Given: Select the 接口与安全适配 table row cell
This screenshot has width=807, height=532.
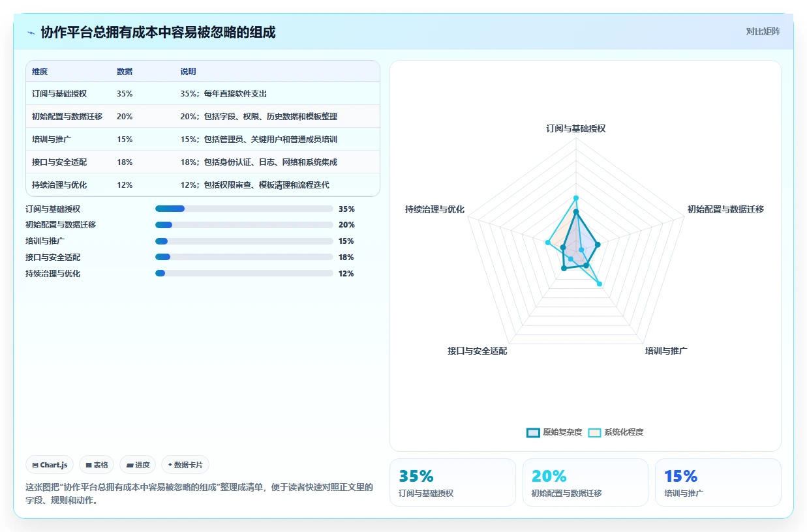Looking at the screenshot, I should click(x=59, y=162).
